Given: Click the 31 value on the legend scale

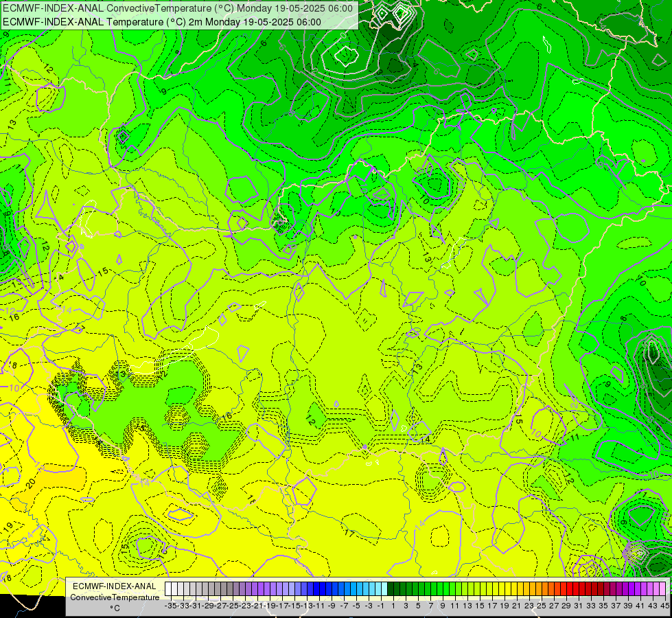Looking at the screenshot, I should pos(578,606).
